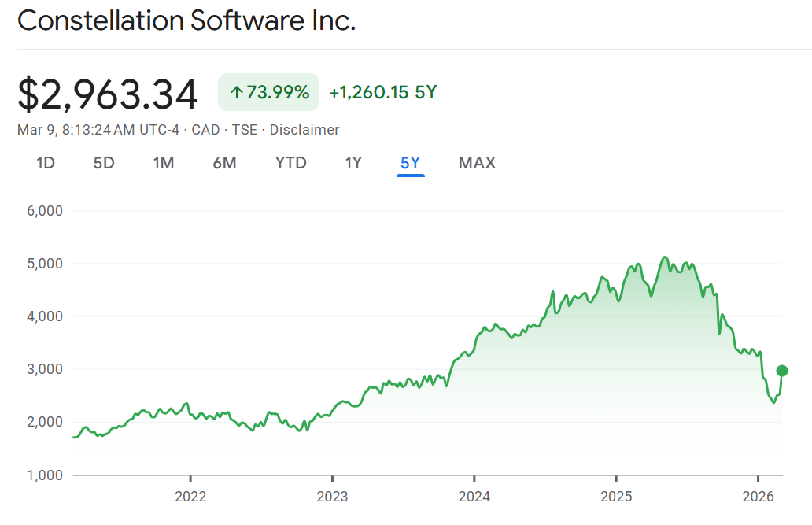Select the YTD tab
Viewport: 812px width, 525px height.
tap(290, 163)
